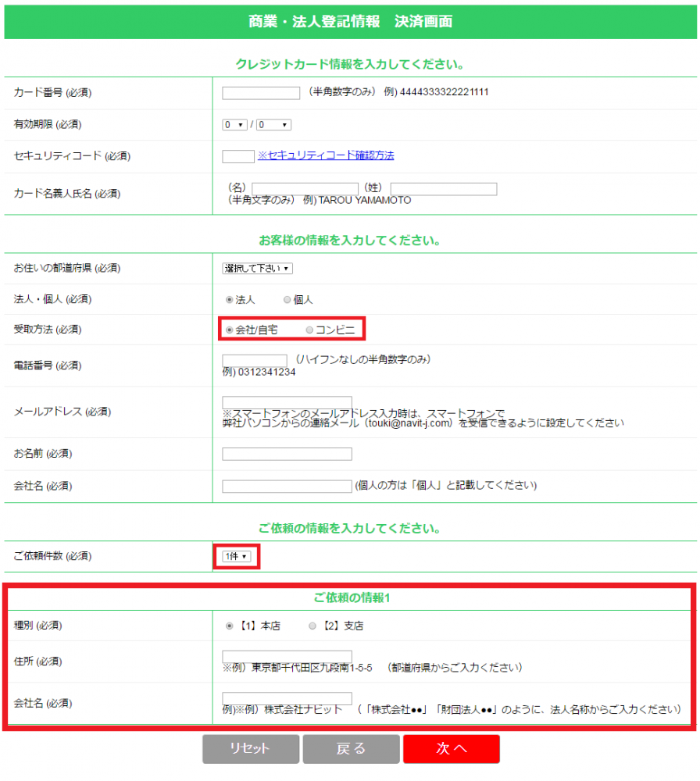This screenshot has width=700, height=781.
Task: Click the 戻る button
Action: pos(352,749)
